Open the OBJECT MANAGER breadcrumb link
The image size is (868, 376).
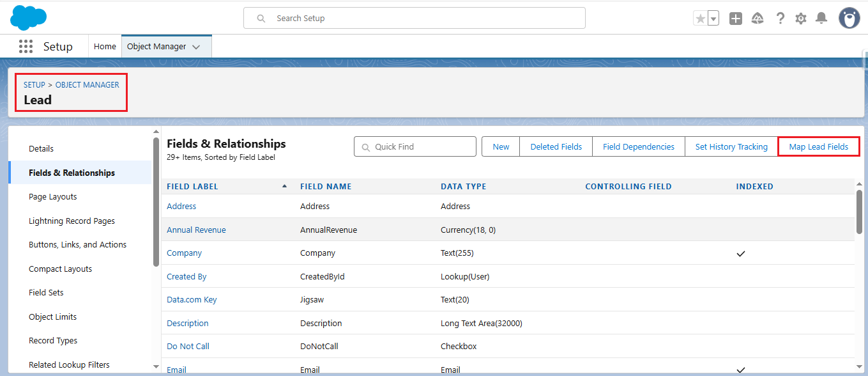click(x=88, y=84)
